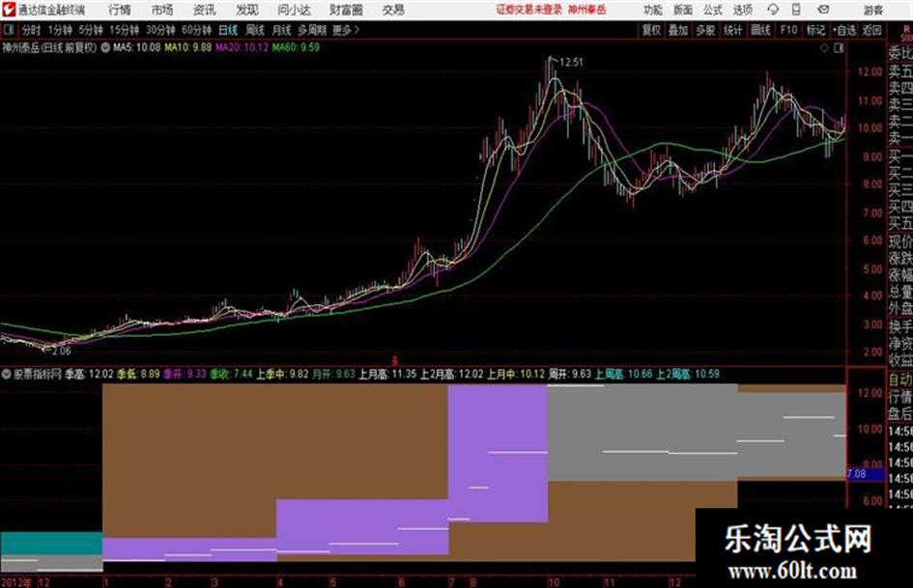Switch to the 分时 period tab
The height and width of the screenshot is (588, 913).
[31, 30]
